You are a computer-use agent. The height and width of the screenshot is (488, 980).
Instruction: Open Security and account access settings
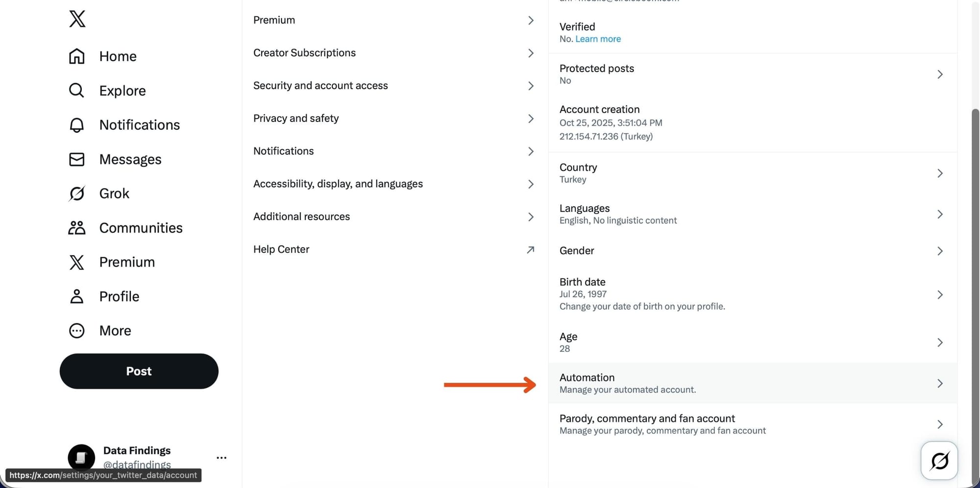393,86
